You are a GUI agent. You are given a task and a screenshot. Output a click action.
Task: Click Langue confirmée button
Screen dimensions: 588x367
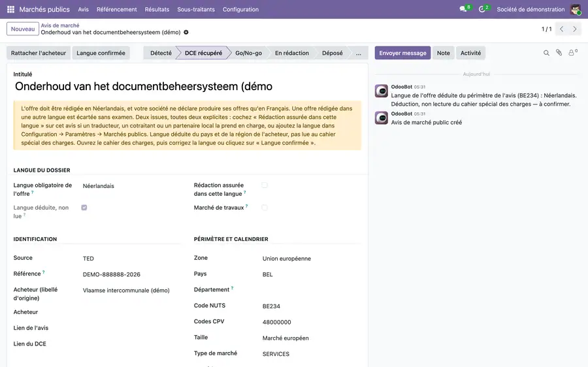point(101,54)
